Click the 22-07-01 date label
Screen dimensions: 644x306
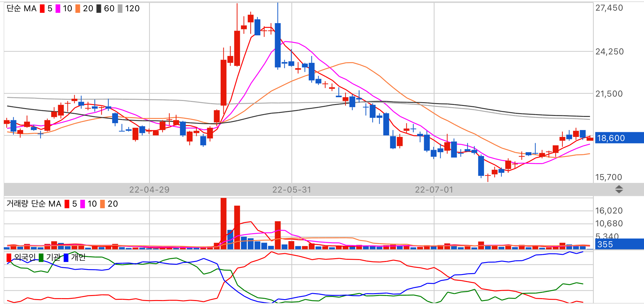(434, 190)
